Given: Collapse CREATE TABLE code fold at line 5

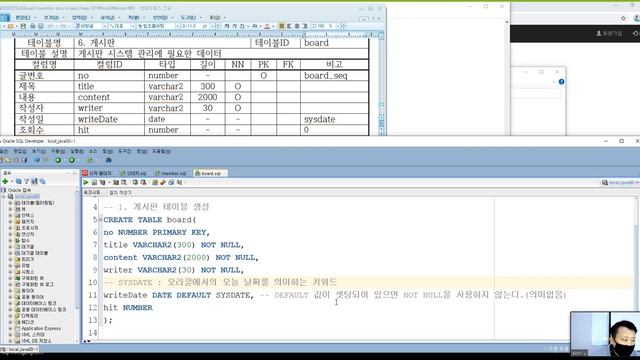Looking at the screenshot, I should [100, 220].
